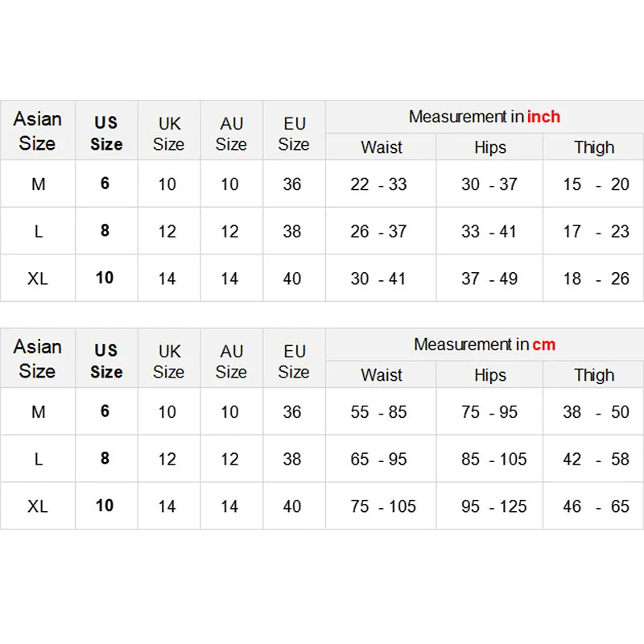Click the 33 - 41 hips value
Viewport: 644px width, 644px height.
coord(489,232)
